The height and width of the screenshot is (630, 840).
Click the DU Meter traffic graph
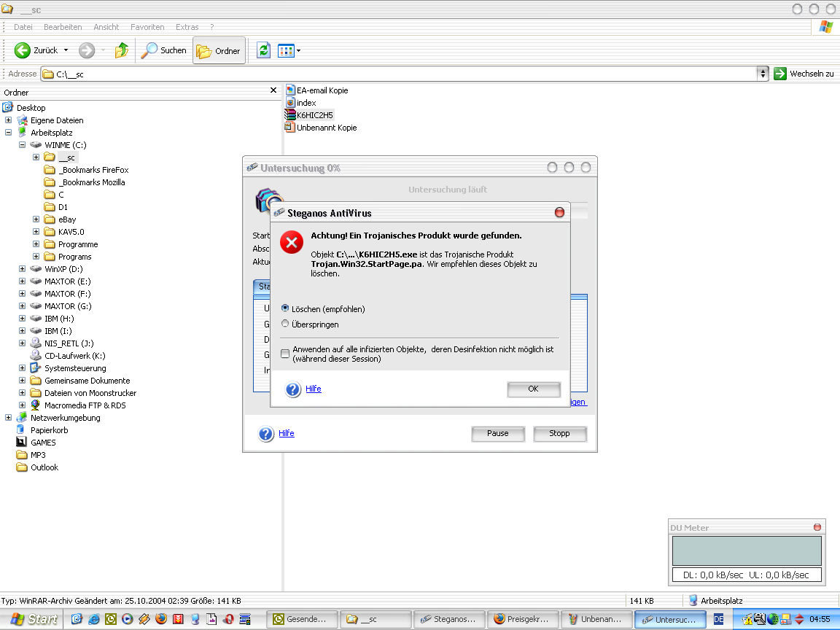(x=747, y=551)
